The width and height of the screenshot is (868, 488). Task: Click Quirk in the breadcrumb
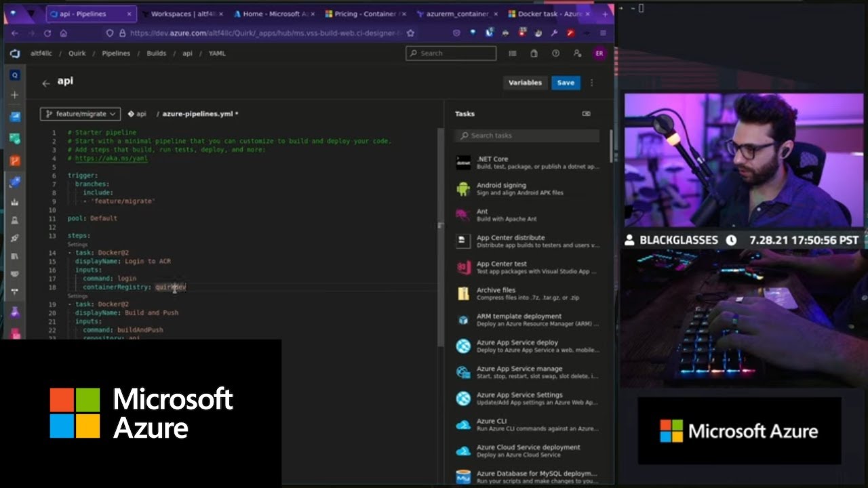click(x=77, y=54)
